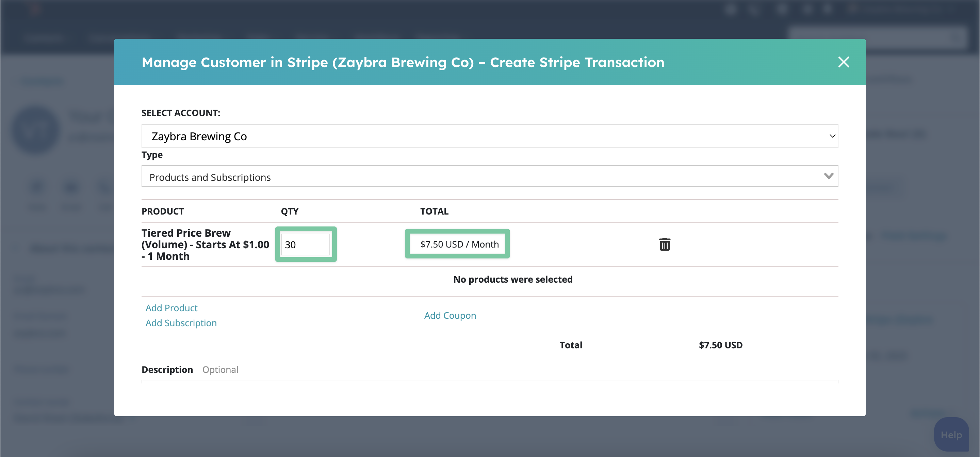
Task: Click the dialog title text
Action: tap(403, 62)
